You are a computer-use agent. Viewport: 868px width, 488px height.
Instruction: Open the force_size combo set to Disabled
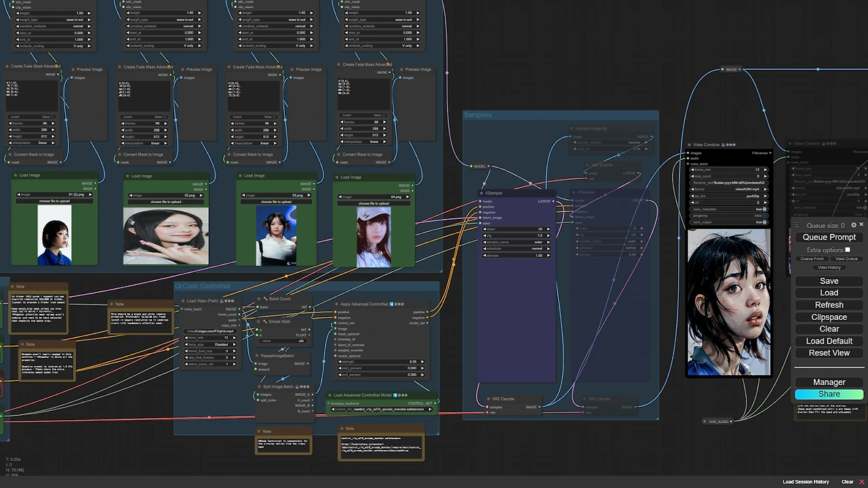(211, 344)
